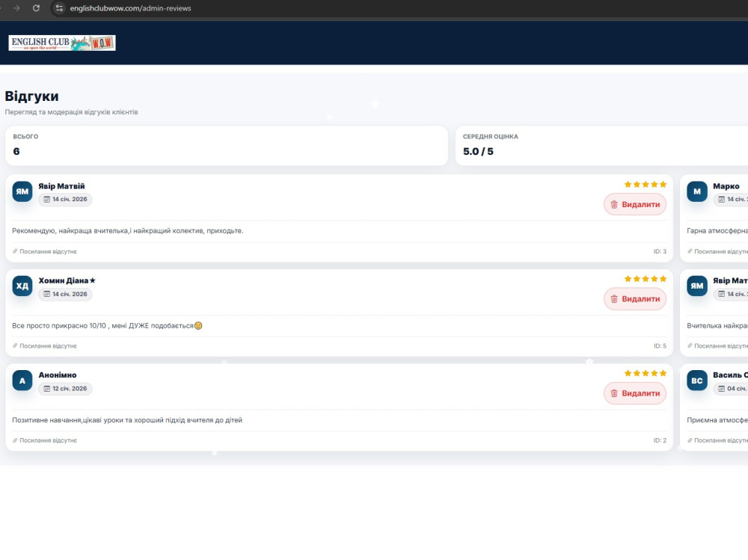The image size is (748, 560).
Task: Click the address bar URL englishclubwow.com/admin-reviews
Action: [x=130, y=8]
